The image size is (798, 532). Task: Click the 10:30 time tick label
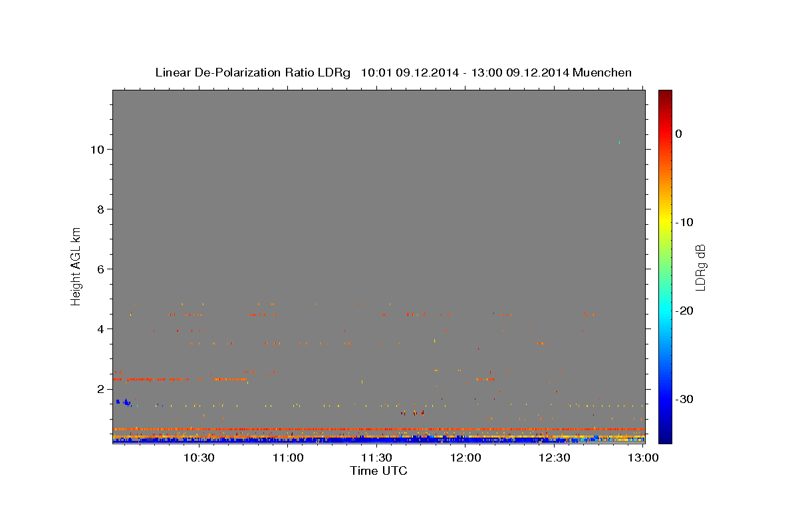[199, 458]
